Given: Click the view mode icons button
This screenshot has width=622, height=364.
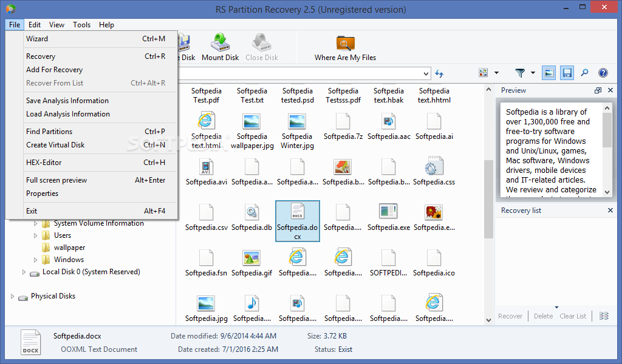Looking at the screenshot, I should 483,72.
